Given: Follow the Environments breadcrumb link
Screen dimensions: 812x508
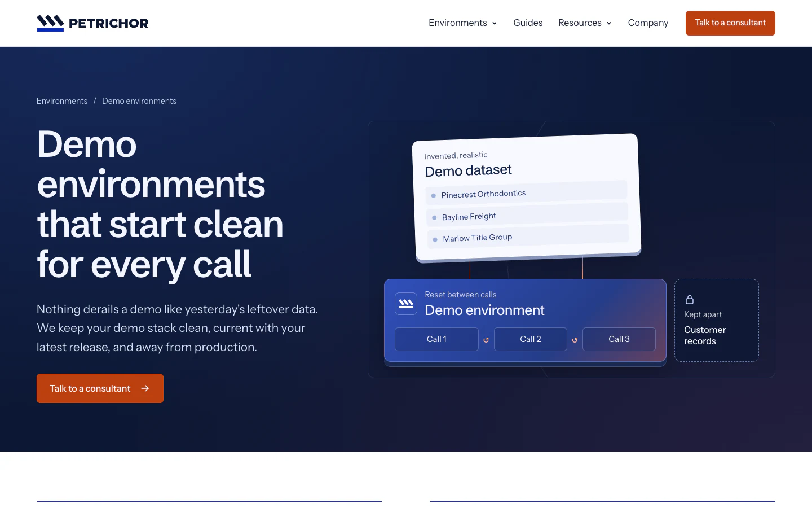Looking at the screenshot, I should 62,101.
